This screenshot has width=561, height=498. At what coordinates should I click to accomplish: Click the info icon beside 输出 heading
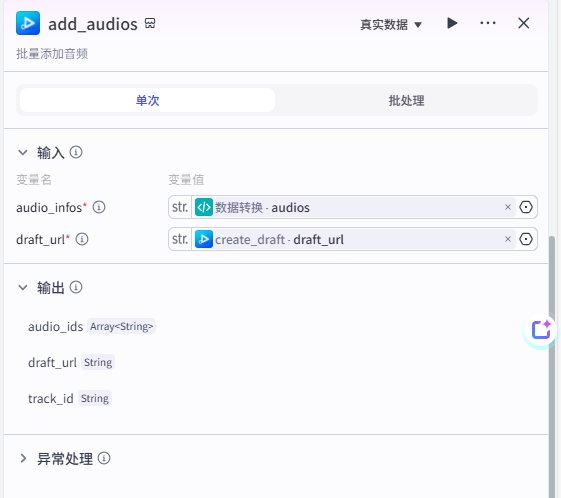pos(76,287)
